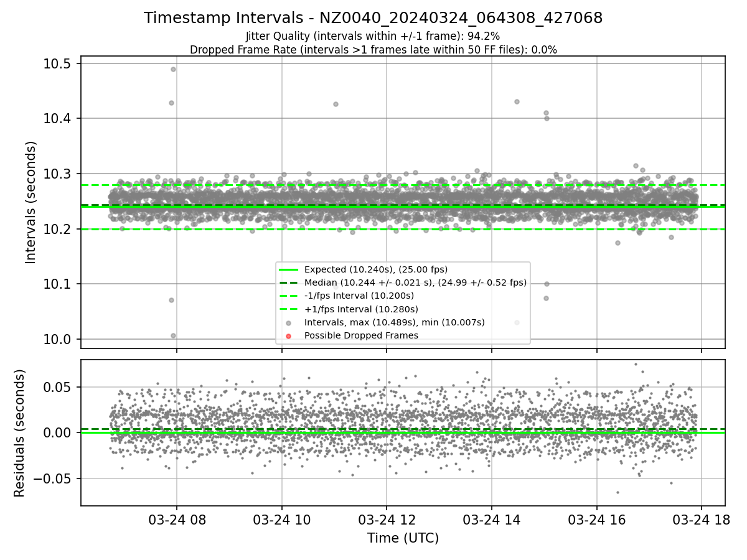Viewport: 747px width, 560px height.
Task: Click the solid green Expected legend line sample
Action: tap(288, 269)
